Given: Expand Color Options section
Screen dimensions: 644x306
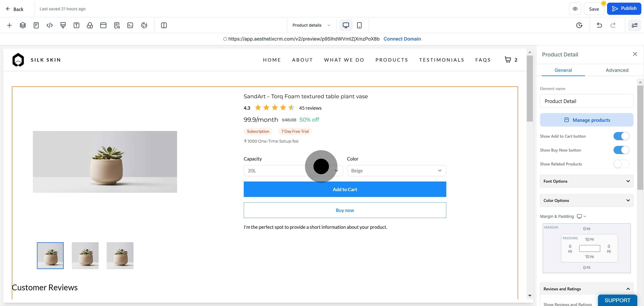Looking at the screenshot, I should tap(587, 200).
